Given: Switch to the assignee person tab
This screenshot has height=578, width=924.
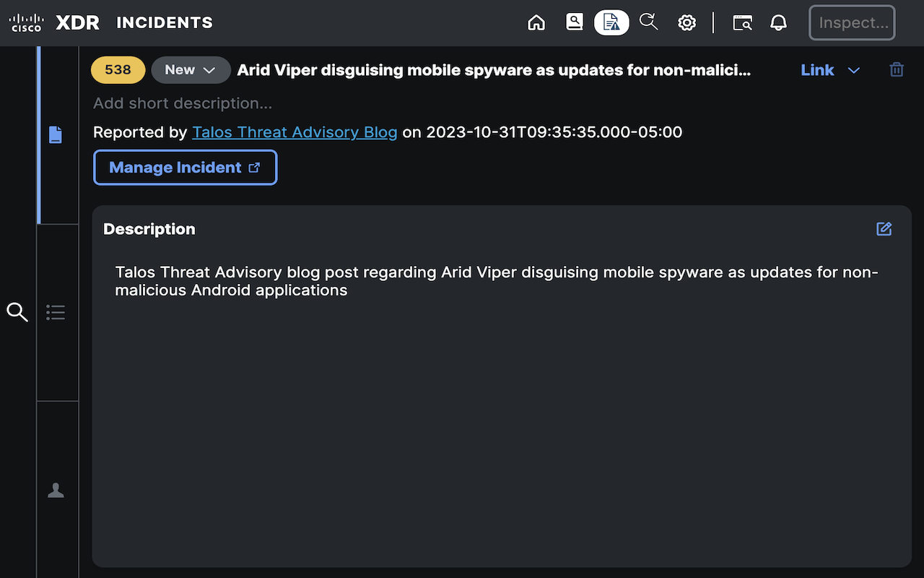Looking at the screenshot, I should pos(56,490).
